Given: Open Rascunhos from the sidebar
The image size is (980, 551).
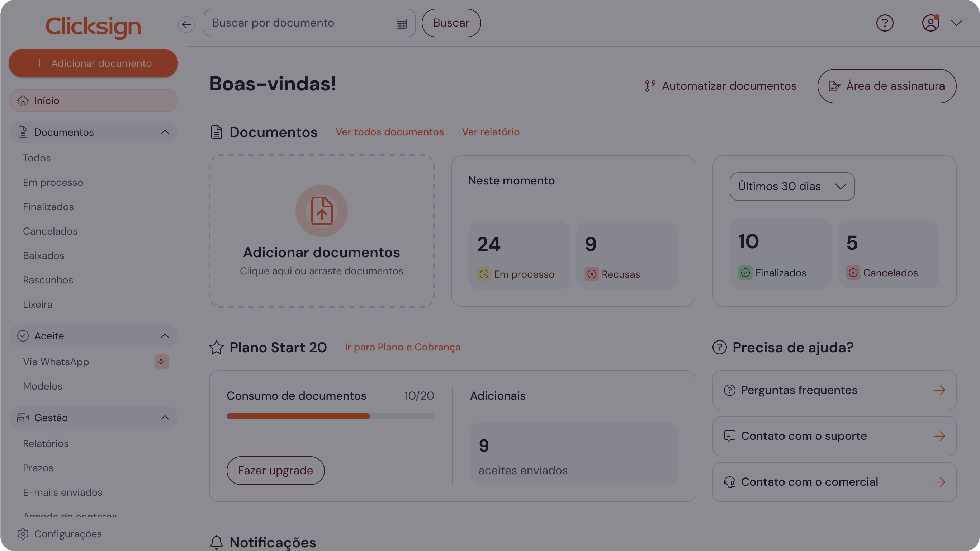Looking at the screenshot, I should tap(48, 280).
